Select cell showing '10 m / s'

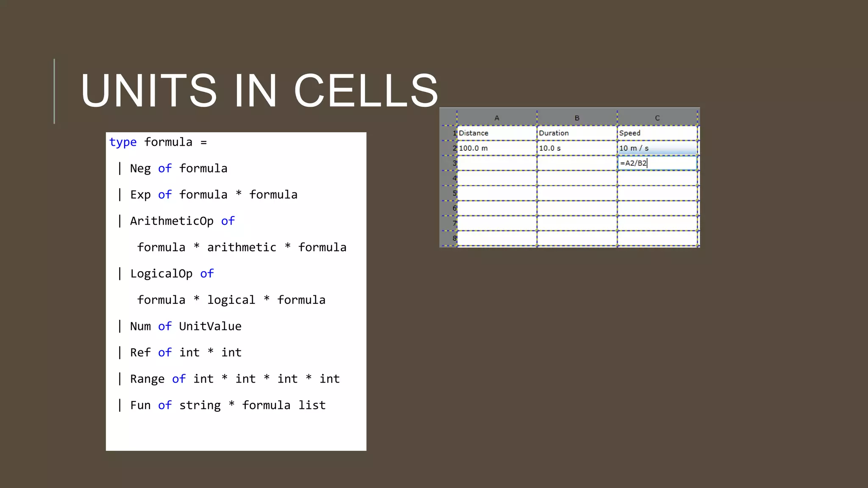[657, 148]
